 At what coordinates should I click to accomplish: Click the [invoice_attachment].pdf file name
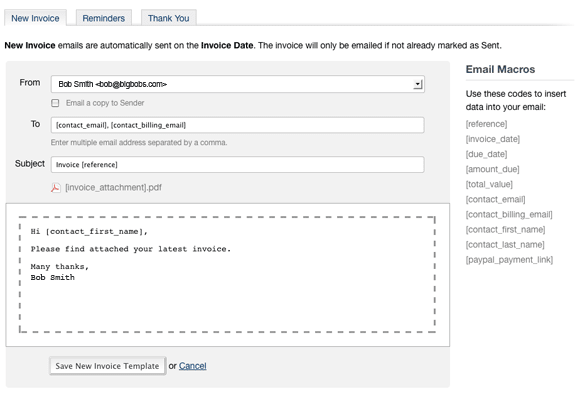click(114, 187)
